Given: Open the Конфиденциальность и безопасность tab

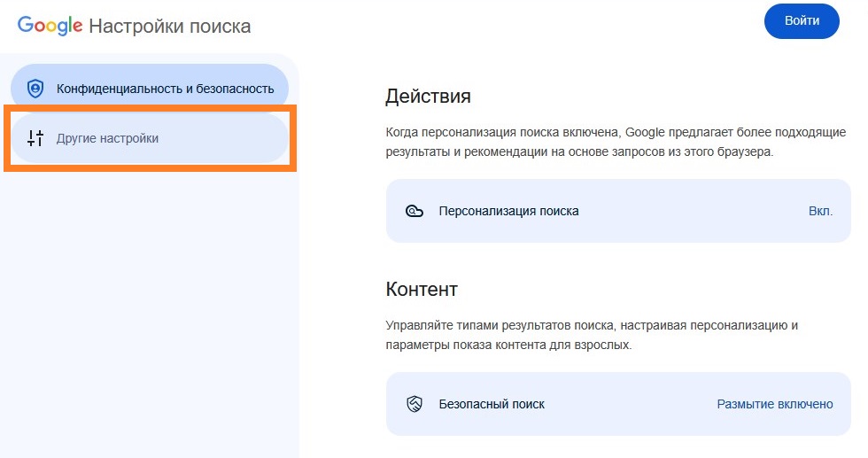Looking at the screenshot, I should click(x=165, y=89).
